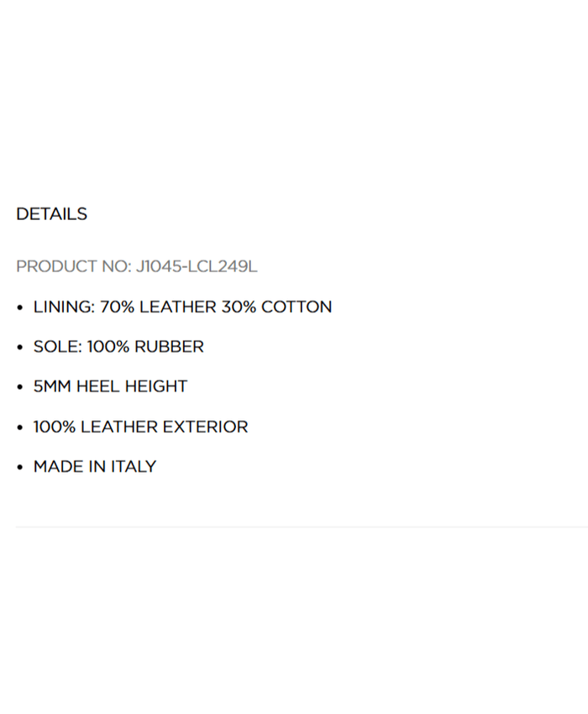Click the bullet beside 5MM HEEL HEIGHT

(x=20, y=387)
